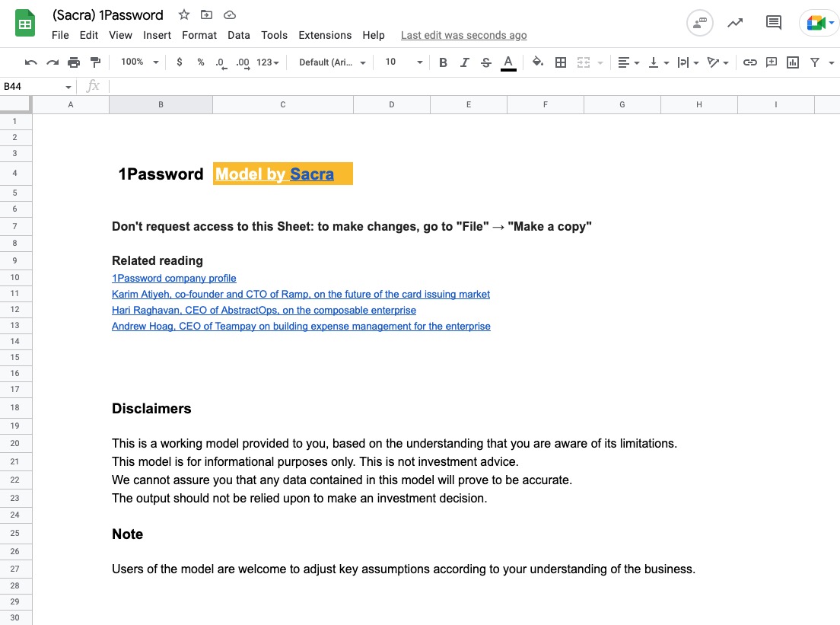Open the font family dropdown
840x625 pixels.
point(332,62)
